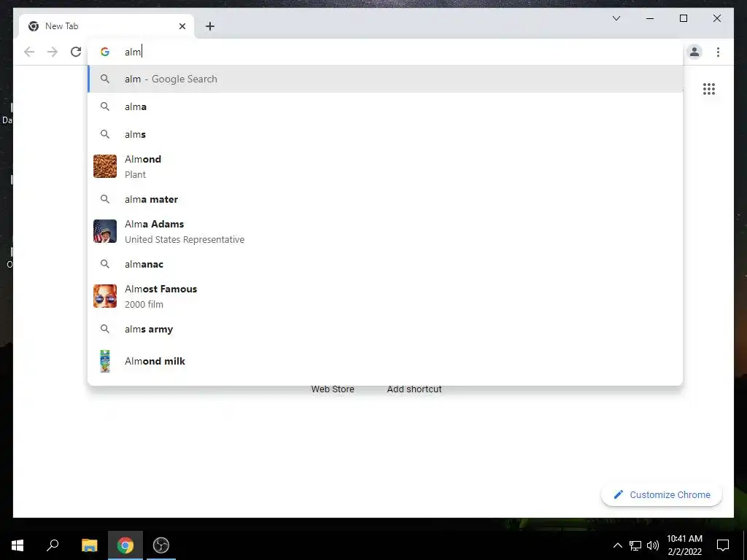Open OBS Studio from the taskbar

(161, 545)
